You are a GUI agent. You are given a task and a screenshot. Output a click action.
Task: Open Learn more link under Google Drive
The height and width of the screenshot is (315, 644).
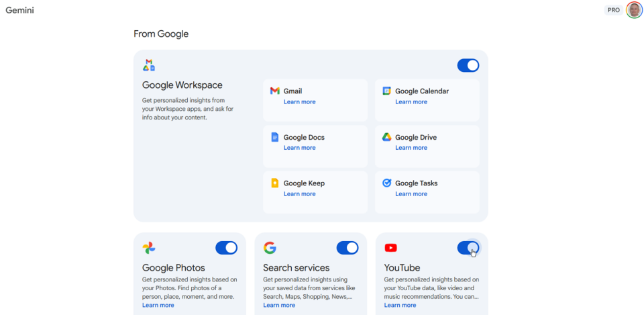(411, 148)
